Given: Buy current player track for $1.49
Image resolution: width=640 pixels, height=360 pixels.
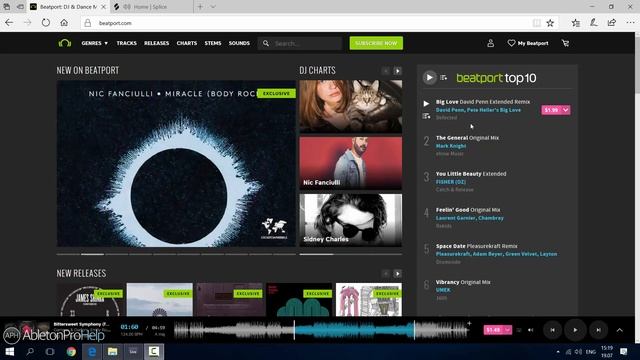Looking at the screenshot, I should coord(493,330).
